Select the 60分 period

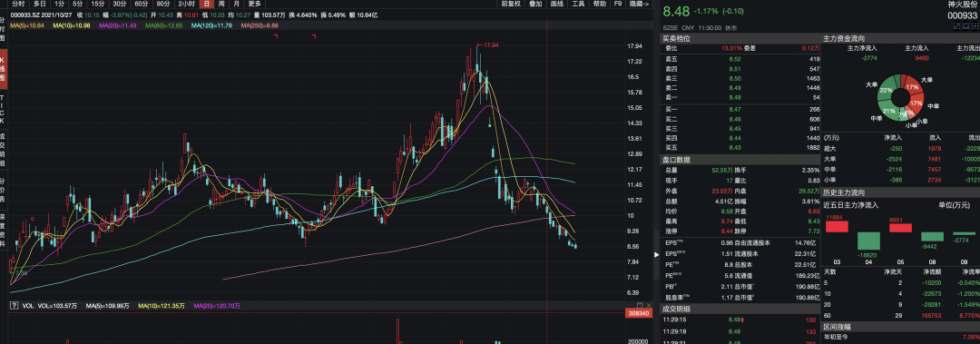[142, 4]
